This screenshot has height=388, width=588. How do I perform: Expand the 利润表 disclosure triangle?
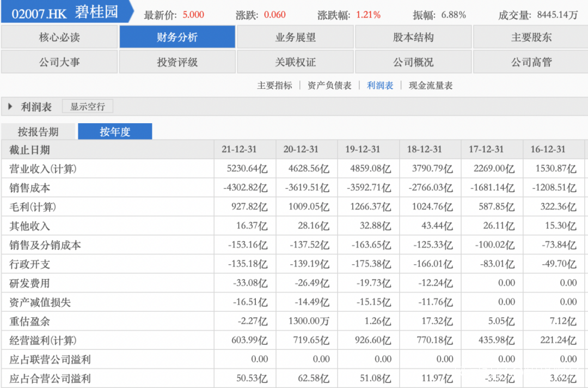[x=10, y=107]
